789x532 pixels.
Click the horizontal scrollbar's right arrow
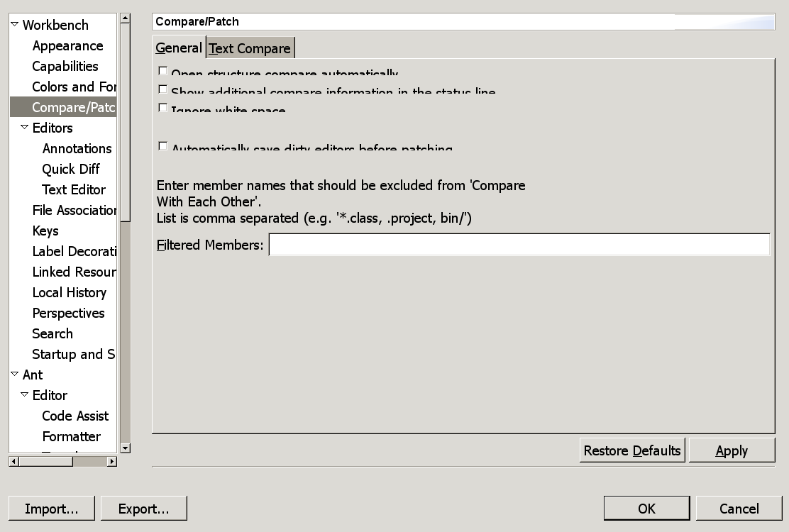coord(111,461)
